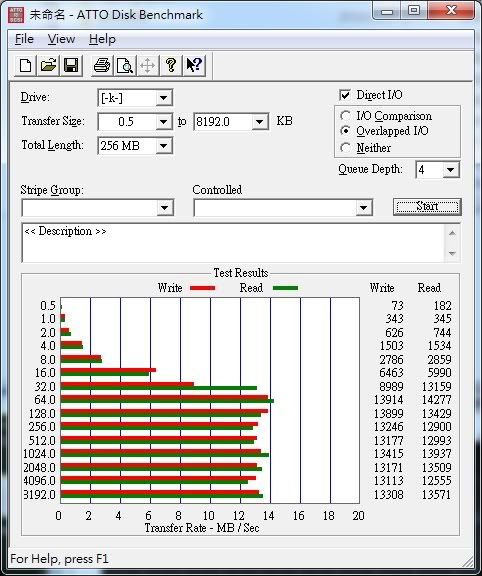The height and width of the screenshot is (576, 482).
Task: Click the 2048.0 transfer size row label
Action: point(39,468)
